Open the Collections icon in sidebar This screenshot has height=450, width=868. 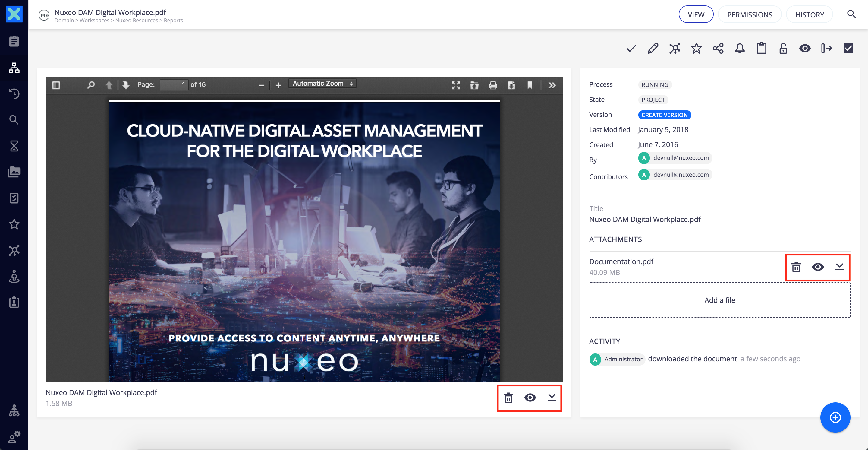tap(14, 250)
